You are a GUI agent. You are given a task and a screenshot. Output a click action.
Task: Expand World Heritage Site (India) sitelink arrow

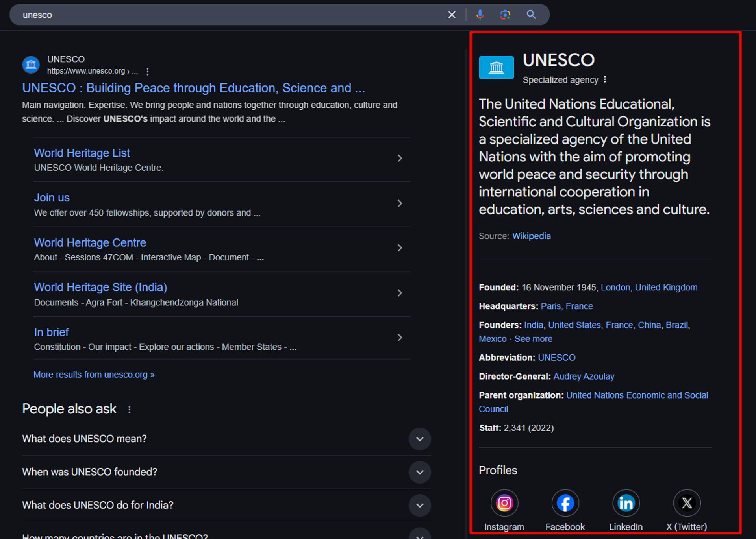point(400,293)
